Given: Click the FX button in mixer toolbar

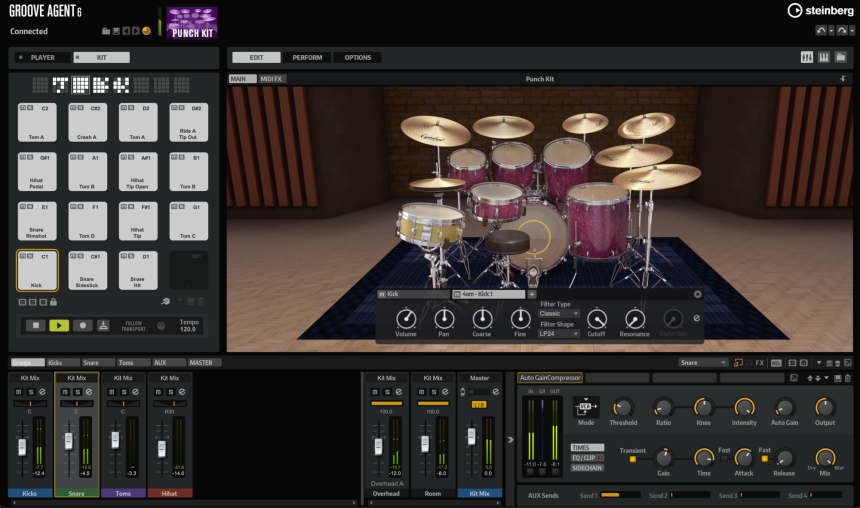Looking at the screenshot, I should 760,363.
